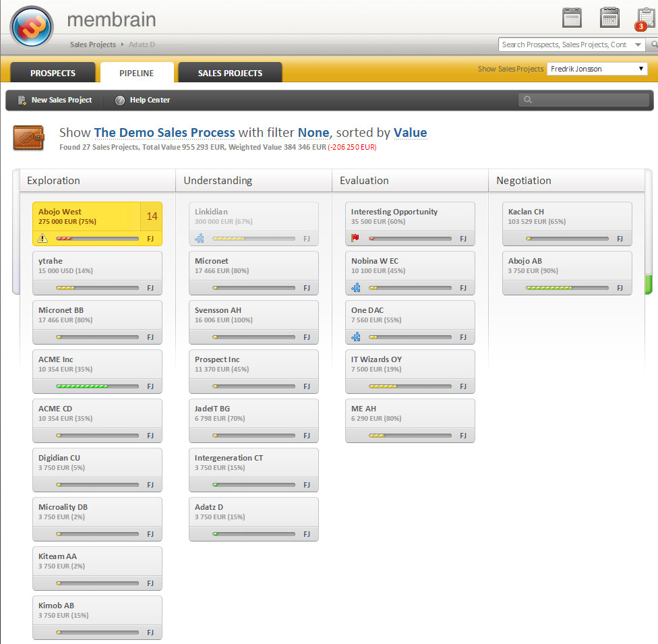Click puzzle piece icon on One DAC card
Viewport: 658px width, 644px height.
(x=356, y=336)
